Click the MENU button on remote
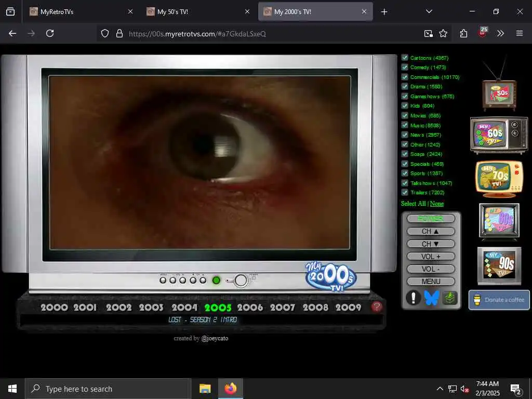The width and height of the screenshot is (532, 399). point(431,281)
